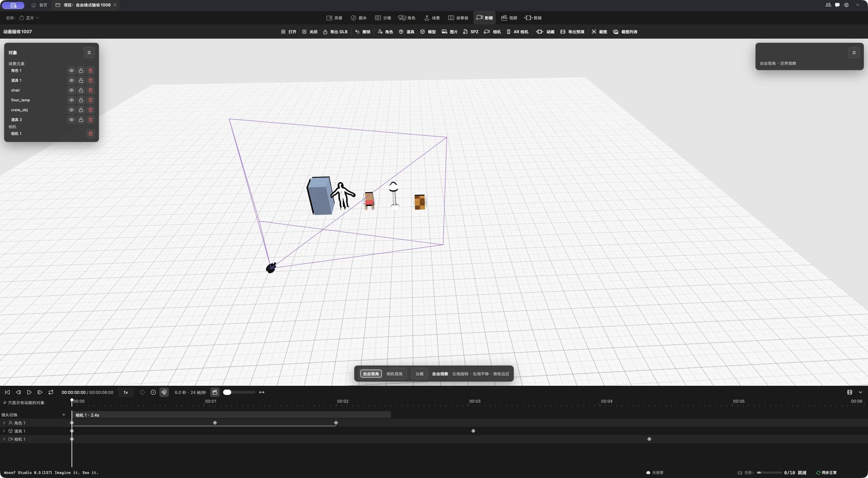The height and width of the screenshot is (478, 868).
Task: Switch to the 剪辑 tab
Action: click(x=533, y=18)
